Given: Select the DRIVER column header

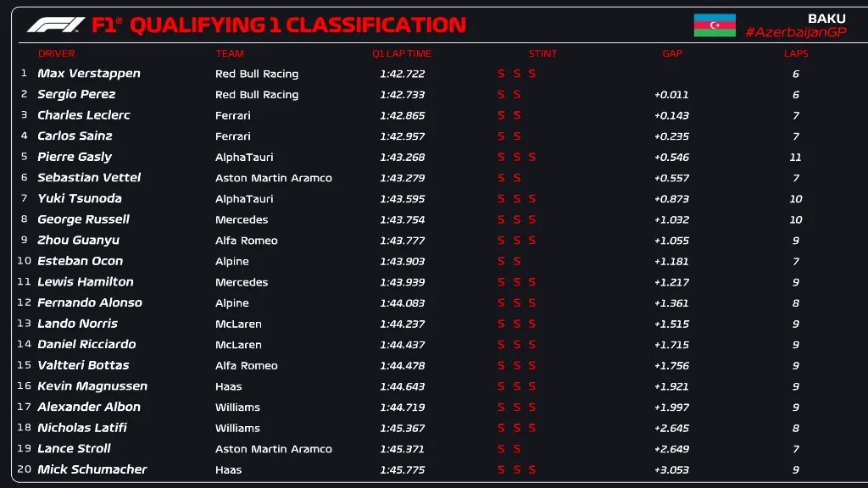Looking at the screenshot, I should (x=57, y=53).
